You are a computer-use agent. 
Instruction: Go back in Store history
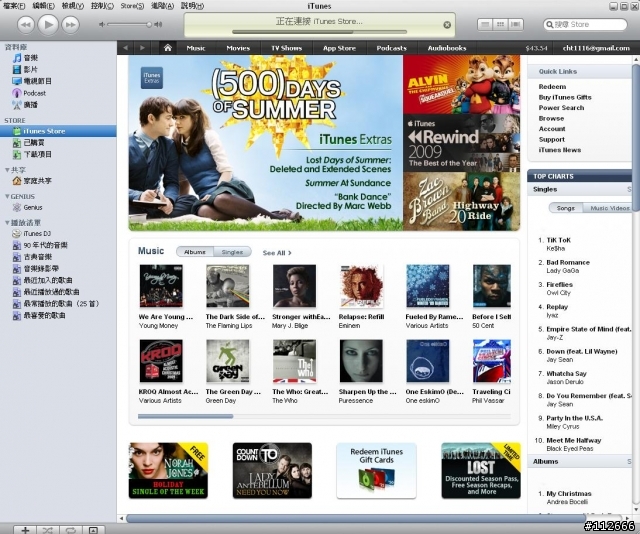pos(125,48)
